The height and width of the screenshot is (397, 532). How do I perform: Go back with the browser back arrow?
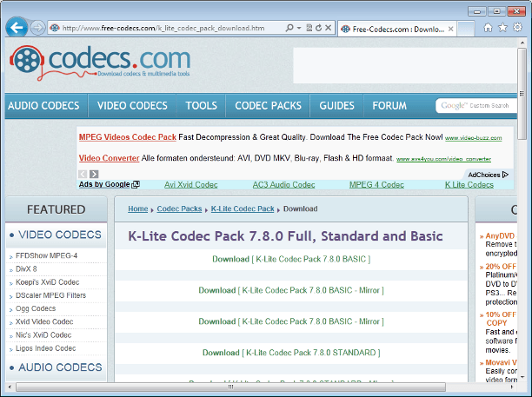coord(17,28)
